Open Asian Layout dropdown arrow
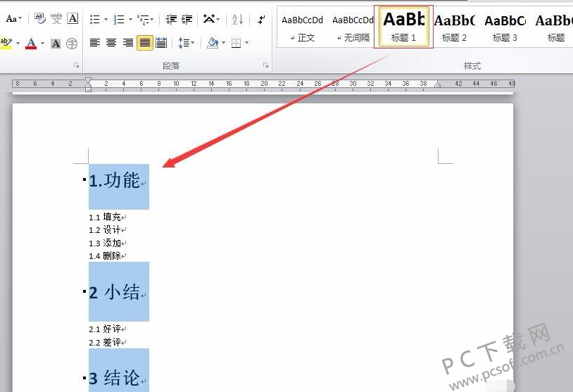 (218, 19)
